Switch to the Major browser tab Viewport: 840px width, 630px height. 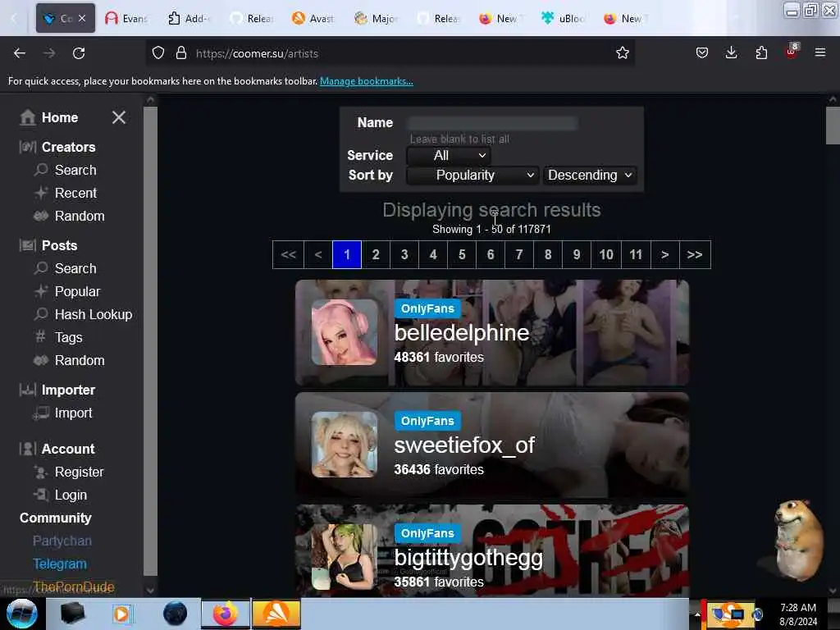tap(376, 18)
